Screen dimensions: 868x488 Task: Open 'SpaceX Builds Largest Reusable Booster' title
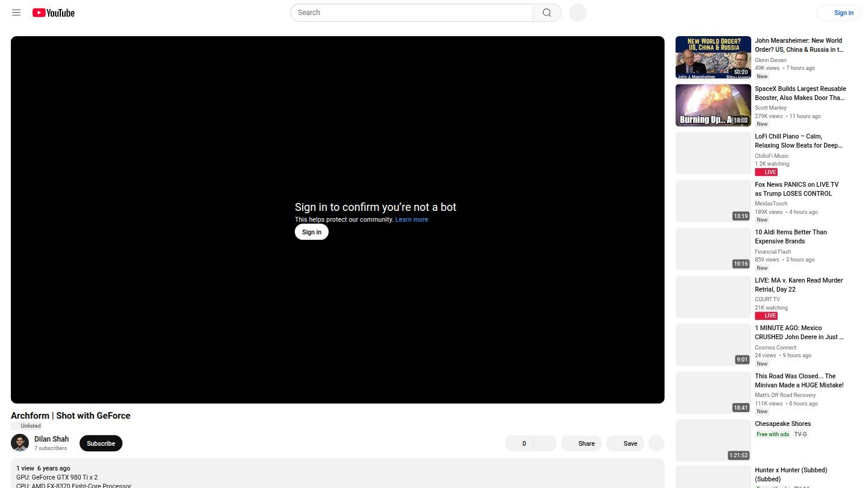click(x=800, y=93)
